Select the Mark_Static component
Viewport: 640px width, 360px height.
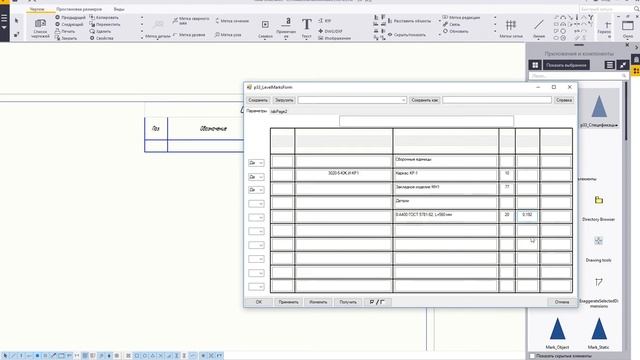(x=598, y=333)
